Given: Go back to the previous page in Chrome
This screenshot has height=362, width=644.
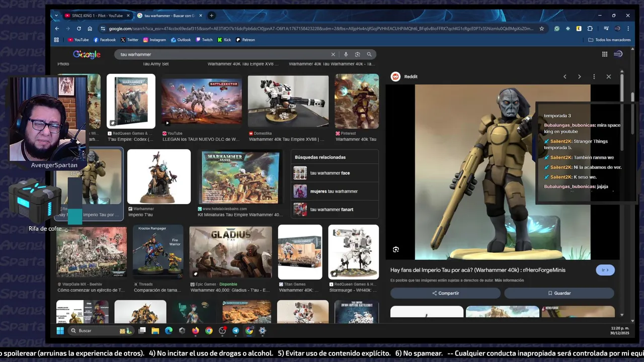Looking at the screenshot, I should 57,29.
